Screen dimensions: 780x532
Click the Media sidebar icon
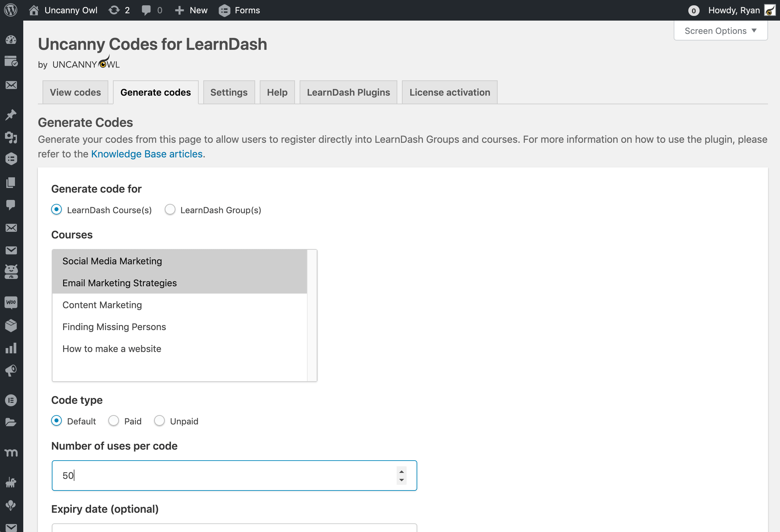[11, 137]
